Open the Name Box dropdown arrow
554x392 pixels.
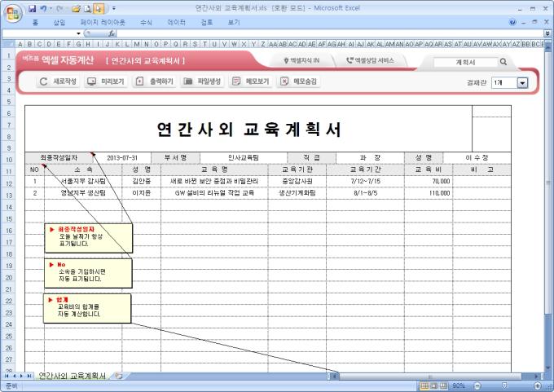[78, 33]
